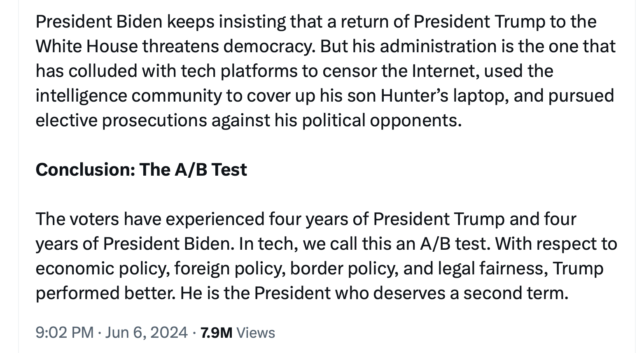Click the "Conclusion: The A/B Test" heading

click(141, 170)
